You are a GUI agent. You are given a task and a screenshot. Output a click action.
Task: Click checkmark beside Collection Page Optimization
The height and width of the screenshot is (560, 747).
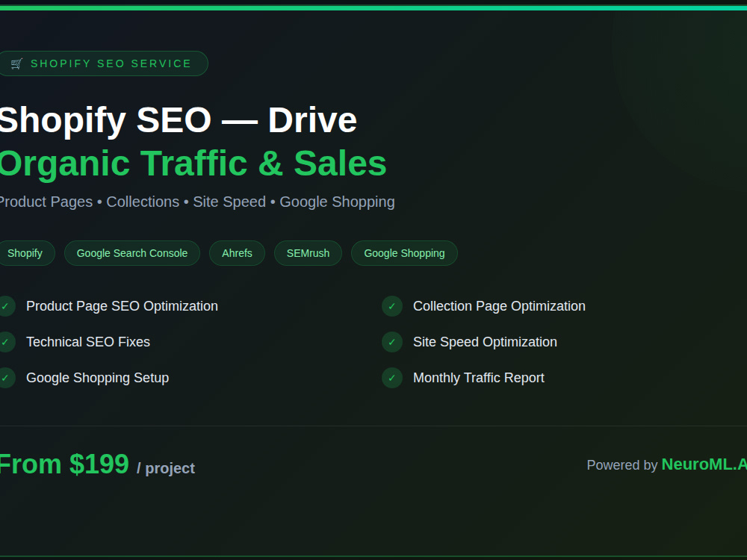tap(392, 306)
